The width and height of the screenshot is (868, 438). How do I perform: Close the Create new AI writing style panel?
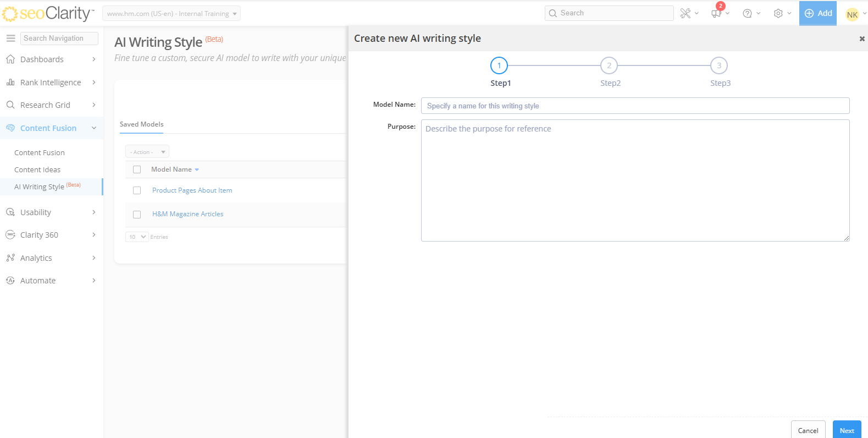click(x=861, y=39)
